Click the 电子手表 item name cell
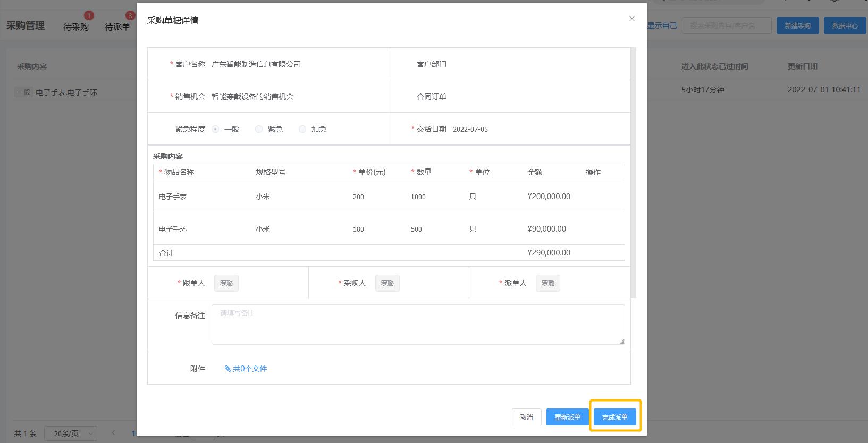The image size is (868, 443). point(173,197)
